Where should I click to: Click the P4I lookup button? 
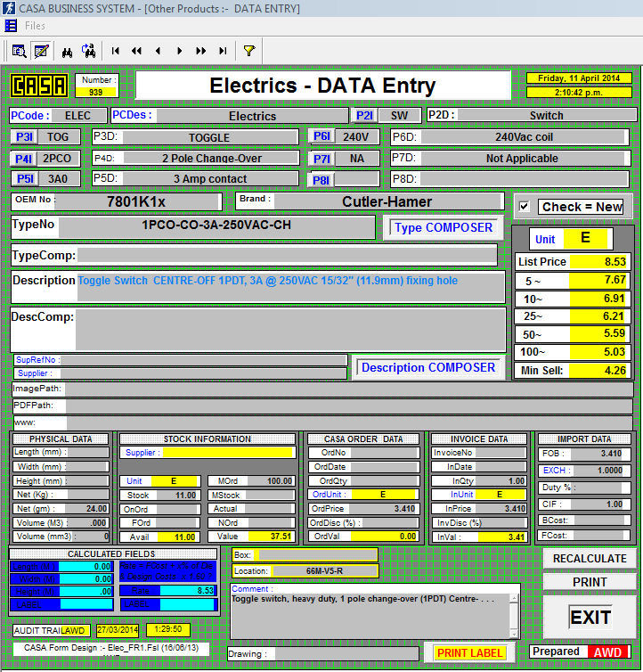click(23, 159)
